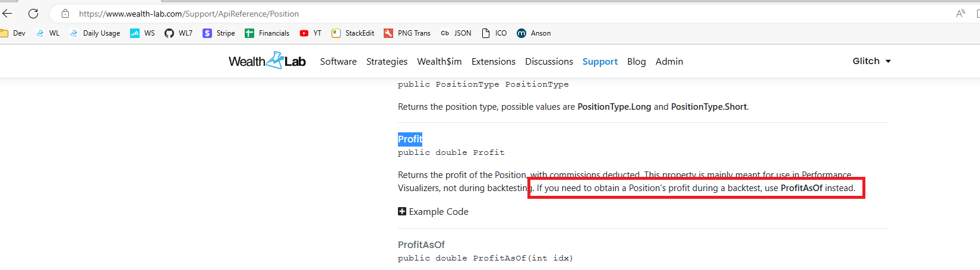The width and height of the screenshot is (980, 270).
Task: Click the Admin link
Action: (669, 62)
